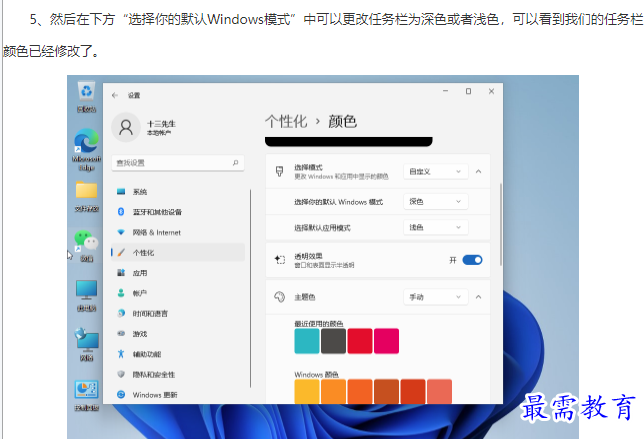
Task: Click the Bluetooth icon in sidebar
Action: coord(121,211)
